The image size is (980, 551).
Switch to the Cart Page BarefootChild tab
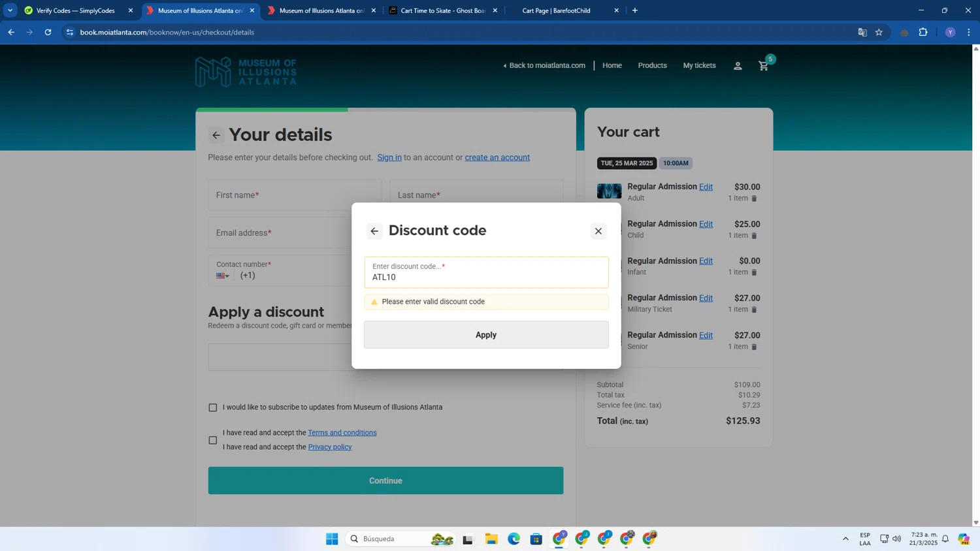(564, 10)
